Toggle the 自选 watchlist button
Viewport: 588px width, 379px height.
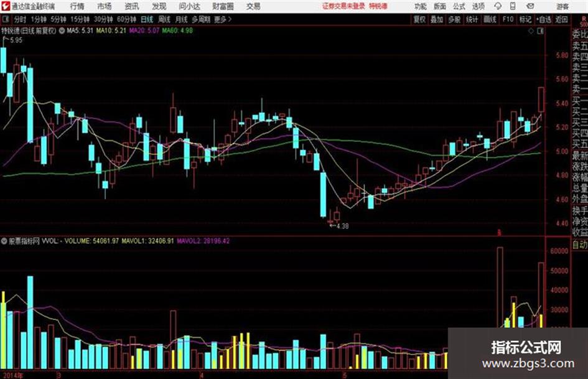tap(544, 19)
